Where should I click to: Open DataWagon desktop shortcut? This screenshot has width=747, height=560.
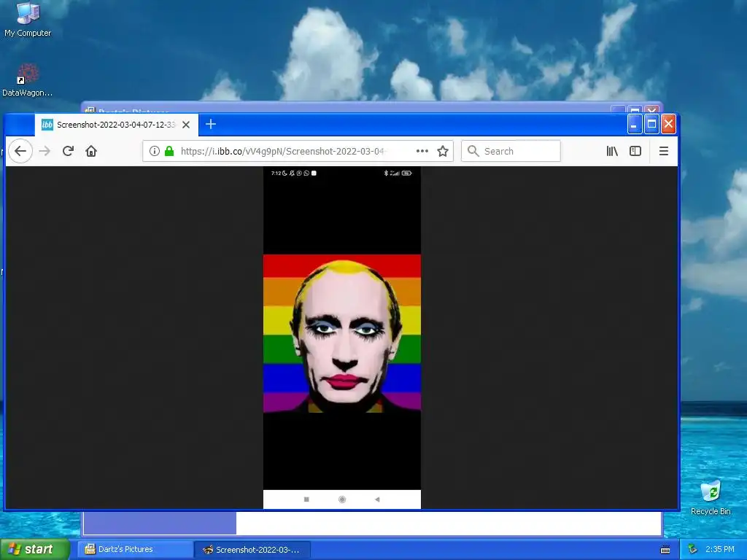(x=27, y=80)
